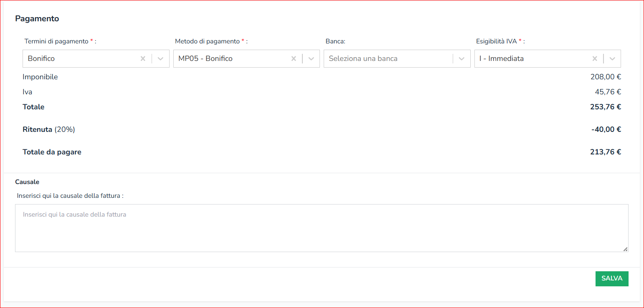Clear the Termini di pagamento selection
The image size is (644, 308).
coord(143,59)
